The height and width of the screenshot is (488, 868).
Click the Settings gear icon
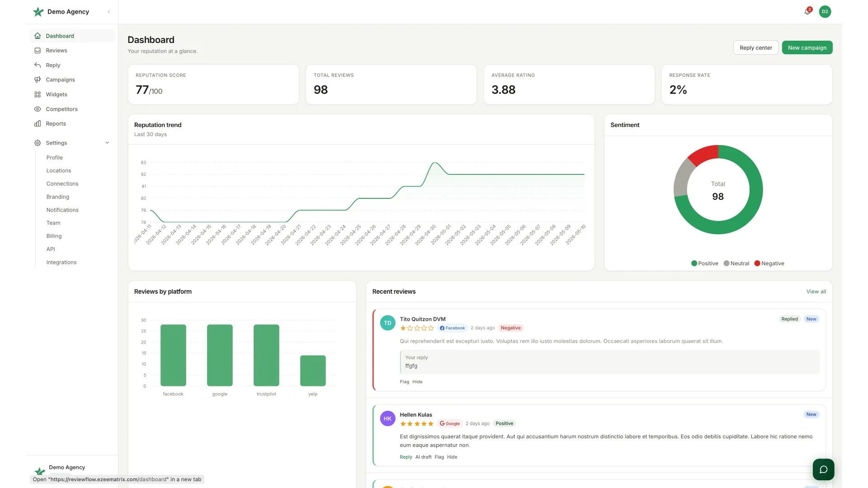point(38,143)
